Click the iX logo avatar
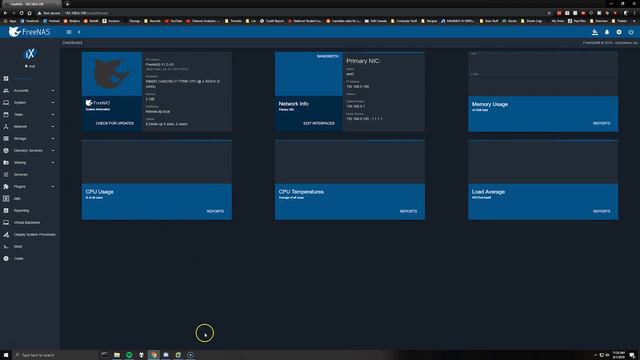Image resolution: width=640 pixels, height=360 pixels. 30,53
